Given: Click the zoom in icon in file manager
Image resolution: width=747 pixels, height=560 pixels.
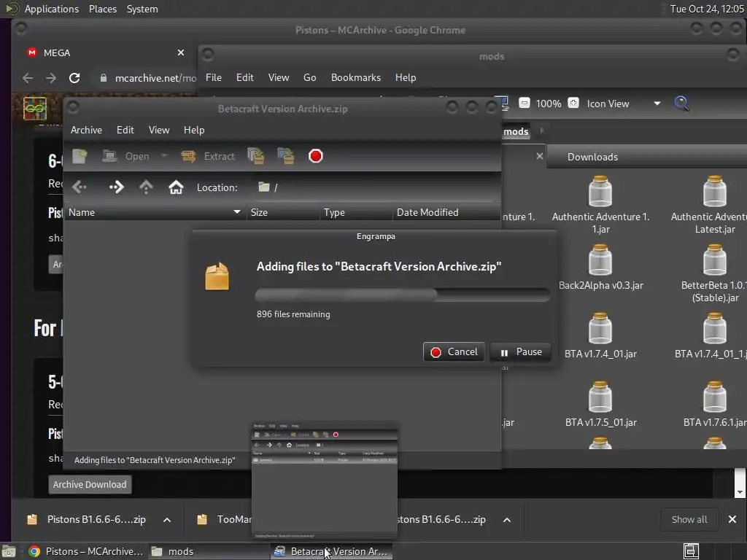Looking at the screenshot, I should (x=573, y=103).
